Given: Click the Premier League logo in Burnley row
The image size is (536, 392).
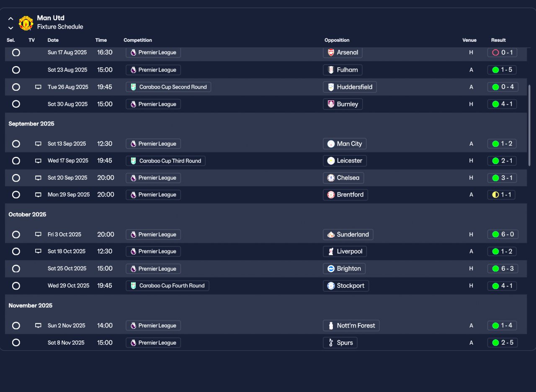Looking at the screenshot, I should coord(133,104).
